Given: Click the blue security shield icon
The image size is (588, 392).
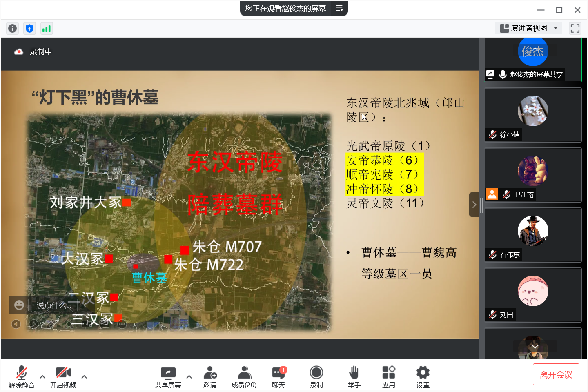Looking at the screenshot, I should (29, 28).
